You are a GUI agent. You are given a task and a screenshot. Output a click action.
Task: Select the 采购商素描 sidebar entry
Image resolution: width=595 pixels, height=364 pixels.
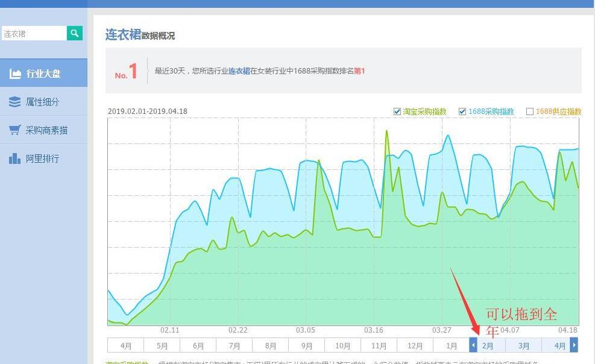coord(48,130)
